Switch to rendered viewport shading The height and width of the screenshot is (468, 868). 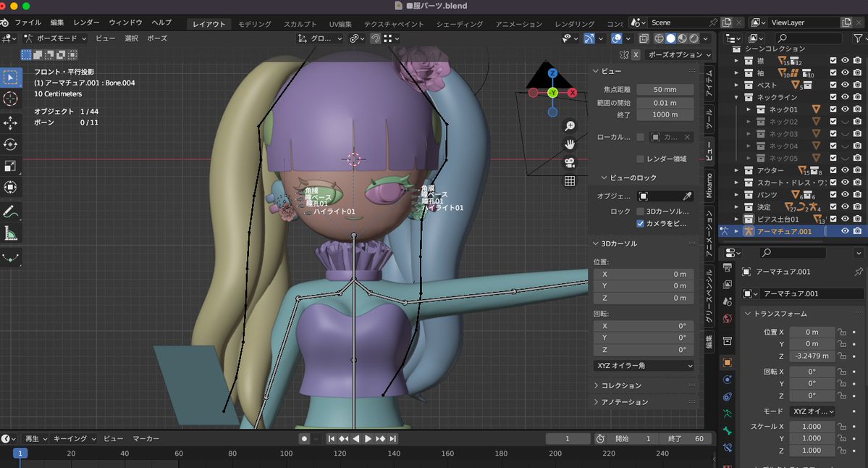[x=694, y=38]
